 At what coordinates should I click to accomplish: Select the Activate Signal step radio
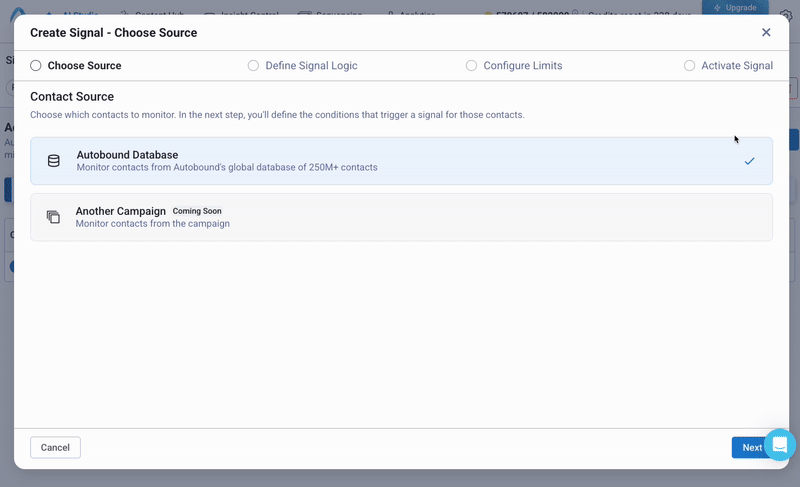click(689, 66)
